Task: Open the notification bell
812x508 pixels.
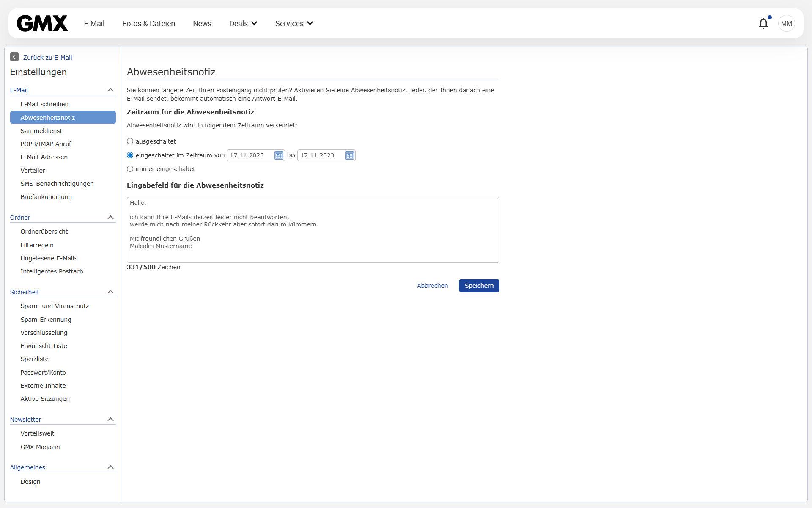Action: point(763,23)
